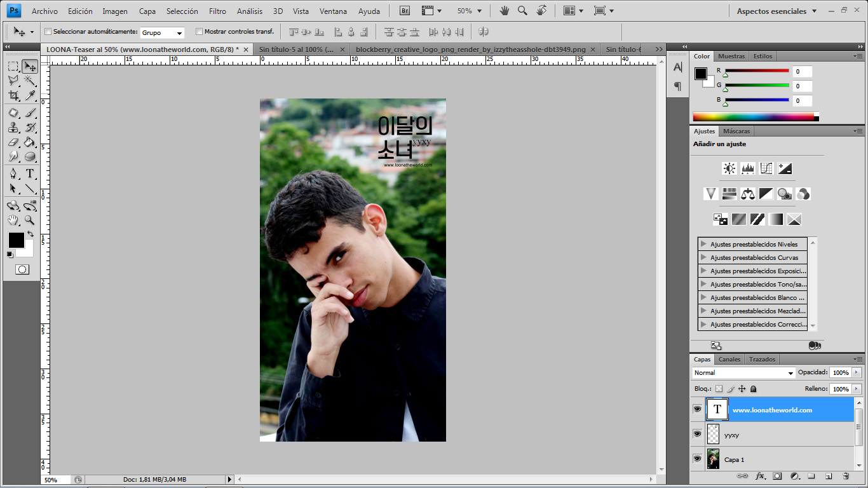The image size is (868, 488).
Task: Click the color spectrum ramp
Action: [x=756, y=117]
